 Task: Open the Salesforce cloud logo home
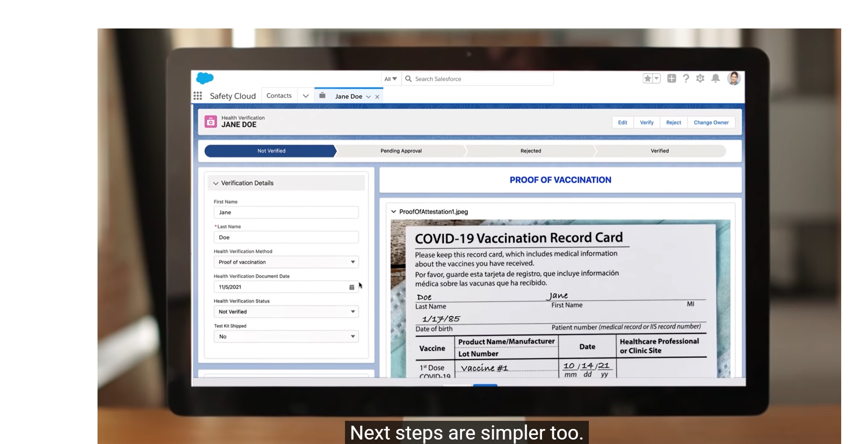click(x=205, y=78)
